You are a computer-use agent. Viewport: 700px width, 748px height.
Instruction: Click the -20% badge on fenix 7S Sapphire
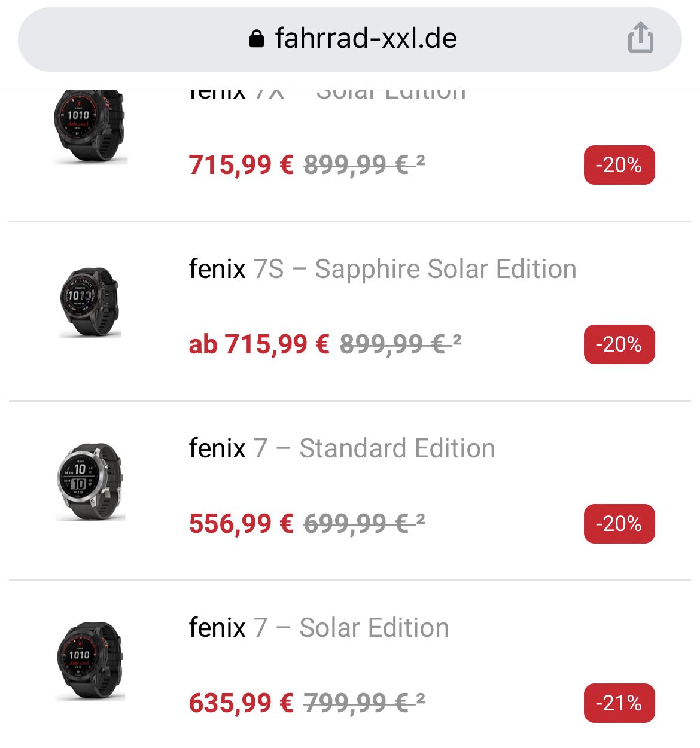tap(619, 344)
